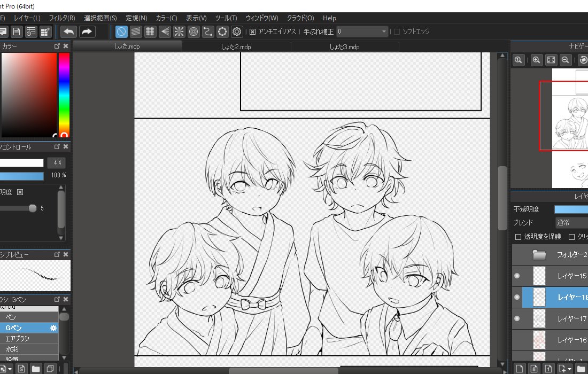Click the new 8-bit layer icon
588x374 pixels.
point(534,368)
